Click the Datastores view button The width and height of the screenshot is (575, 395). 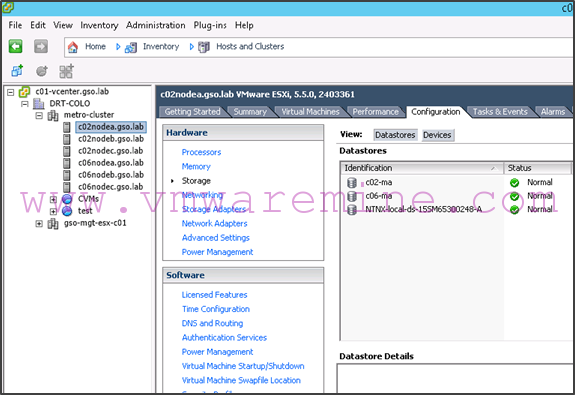395,135
